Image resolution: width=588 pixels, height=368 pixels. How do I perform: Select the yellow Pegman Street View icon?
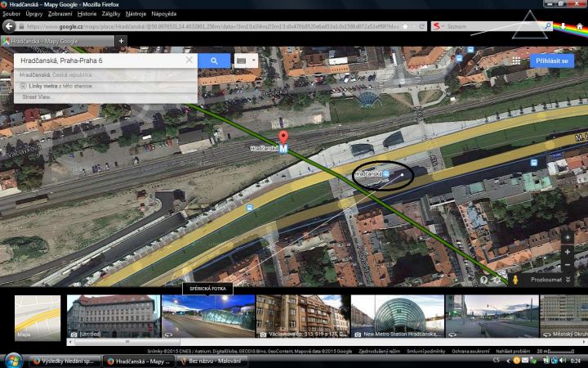click(x=515, y=280)
